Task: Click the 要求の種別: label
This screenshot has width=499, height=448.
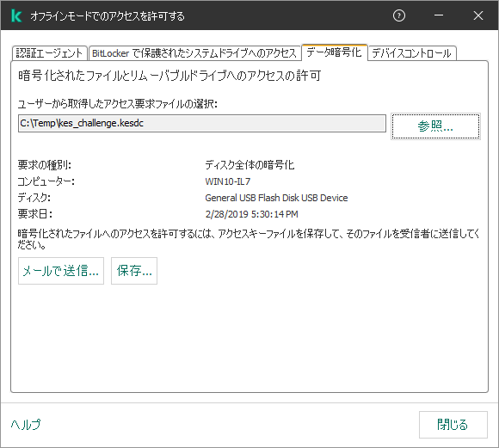Action: [45, 165]
